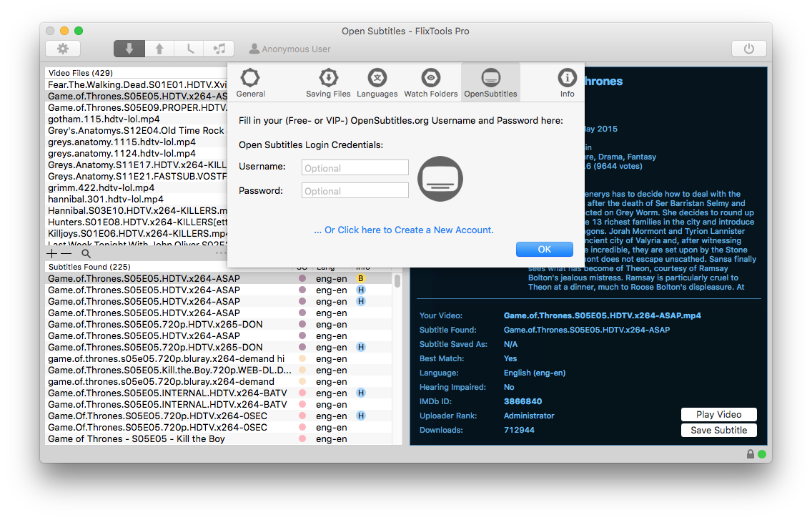
Task: Confirm preferences with the OK button
Action: click(544, 250)
